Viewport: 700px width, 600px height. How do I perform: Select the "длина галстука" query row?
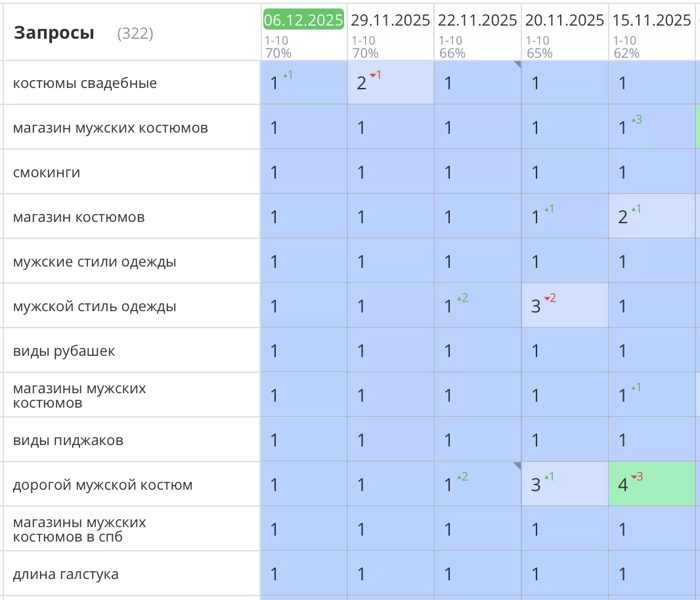coord(66,574)
